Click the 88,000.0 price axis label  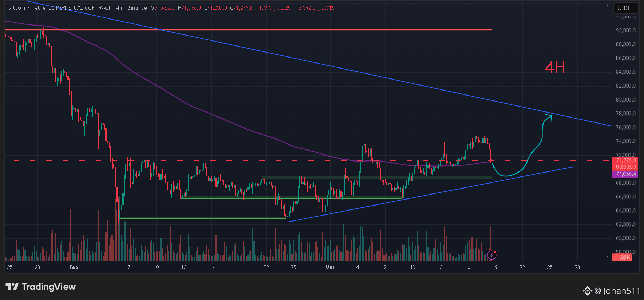pyautogui.click(x=626, y=44)
